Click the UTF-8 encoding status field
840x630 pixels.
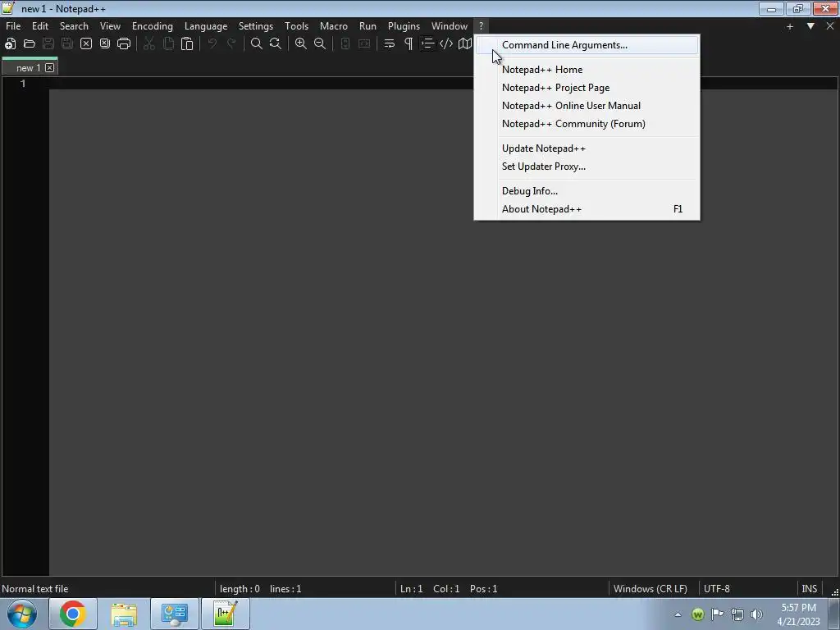tap(717, 589)
